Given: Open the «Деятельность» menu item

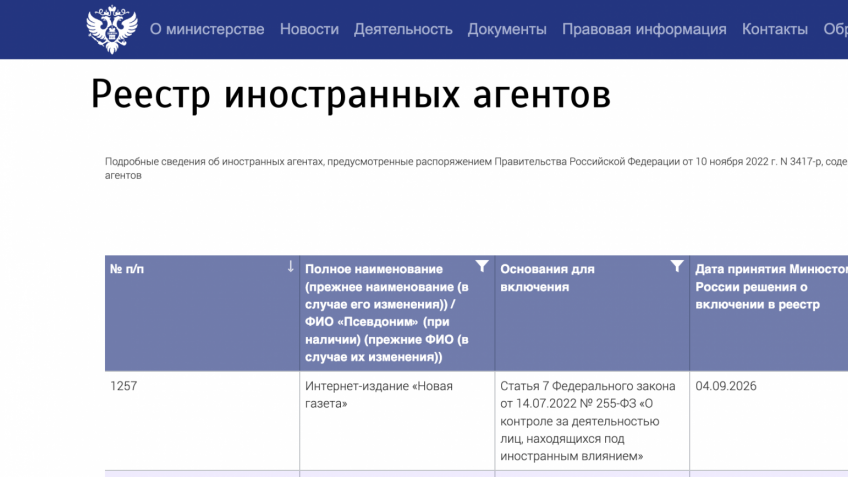Looking at the screenshot, I should pyautogui.click(x=403, y=29).
